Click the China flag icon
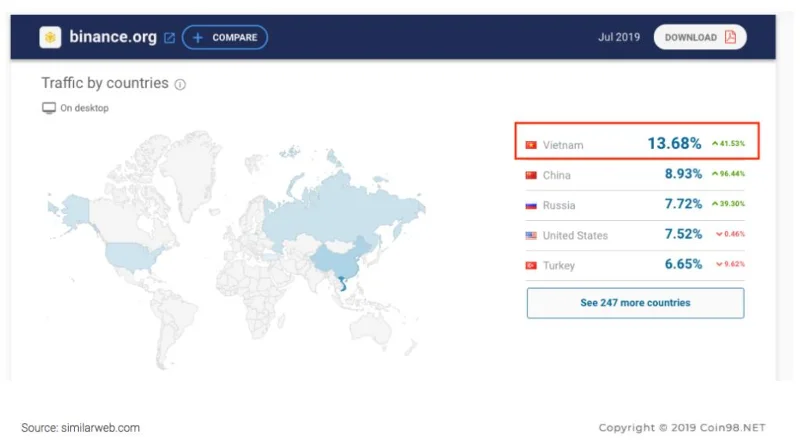Screen dimensions: 800x441 pyautogui.click(x=531, y=175)
